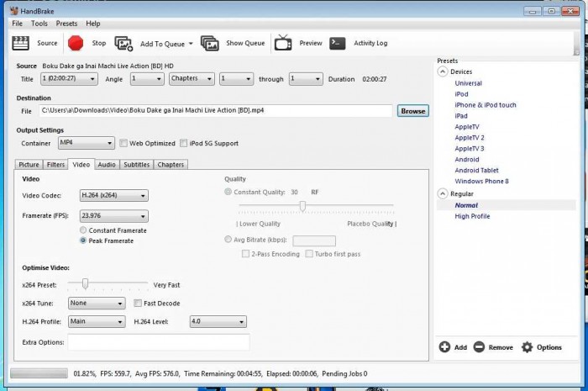Image resolution: width=588 pixels, height=391 pixels.
Task: Select the iPad preset
Action: (x=461, y=116)
